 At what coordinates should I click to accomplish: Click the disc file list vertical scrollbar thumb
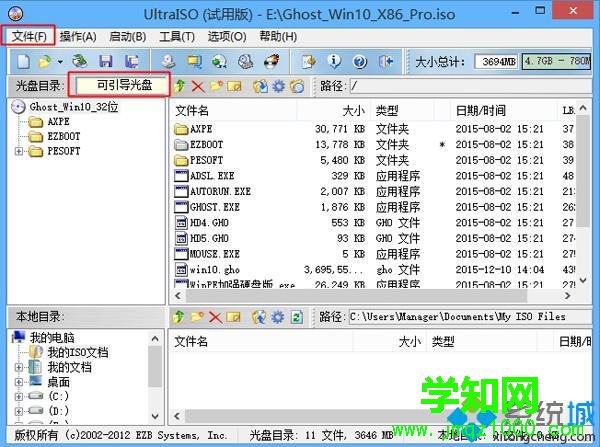[x=583, y=171]
